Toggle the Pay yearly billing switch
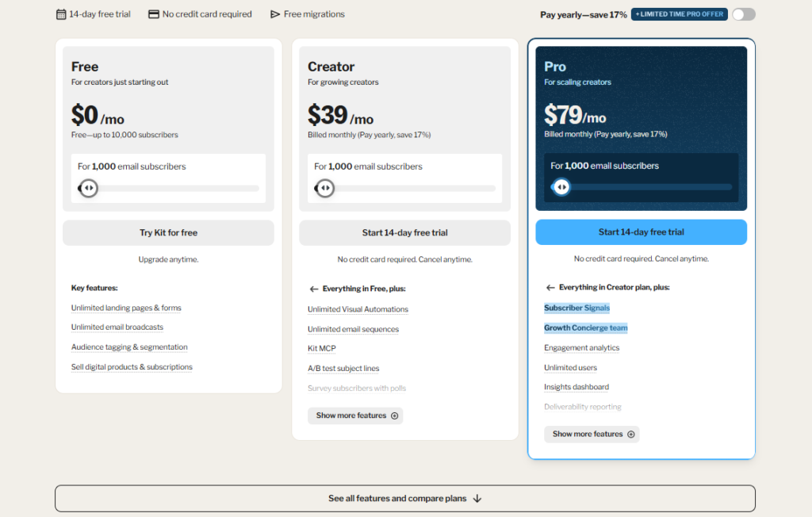 pyautogui.click(x=744, y=14)
